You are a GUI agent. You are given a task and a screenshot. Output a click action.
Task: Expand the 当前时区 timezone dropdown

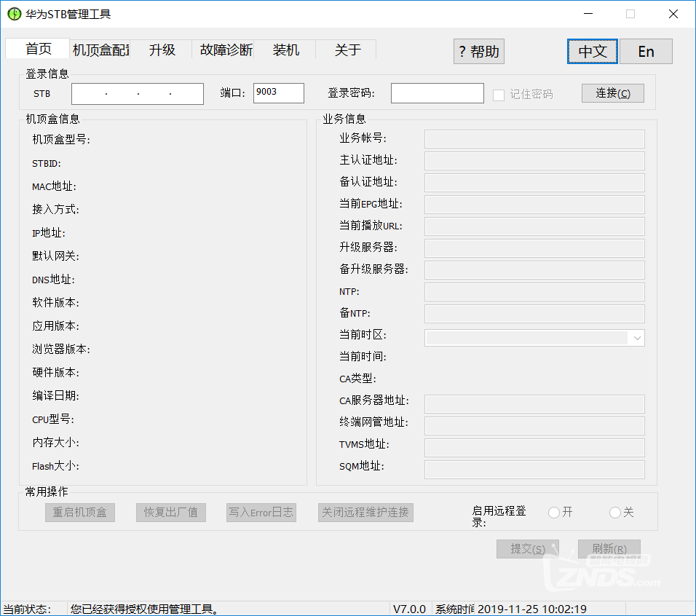(637, 338)
